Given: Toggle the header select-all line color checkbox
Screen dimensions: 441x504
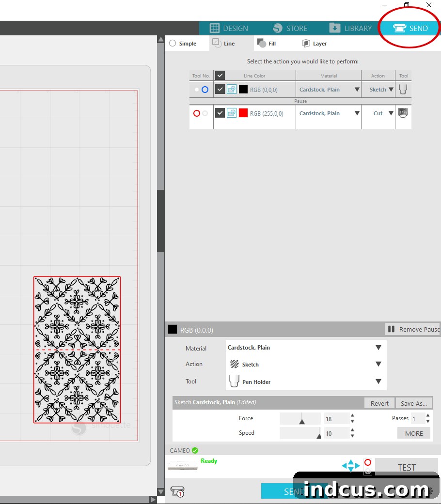Looking at the screenshot, I should (x=220, y=75).
